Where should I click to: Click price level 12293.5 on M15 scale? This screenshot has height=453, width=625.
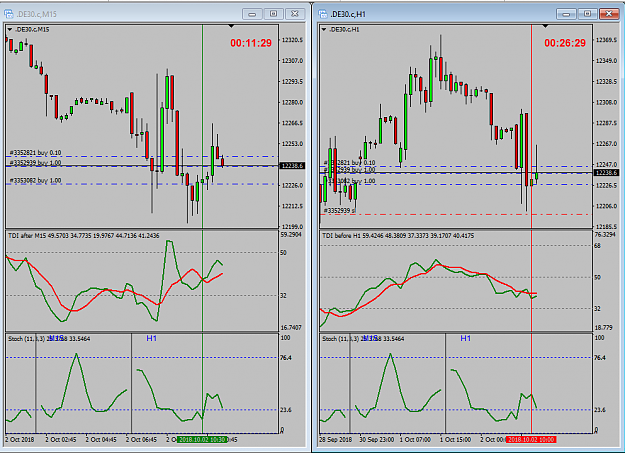[x=292, y=82]
